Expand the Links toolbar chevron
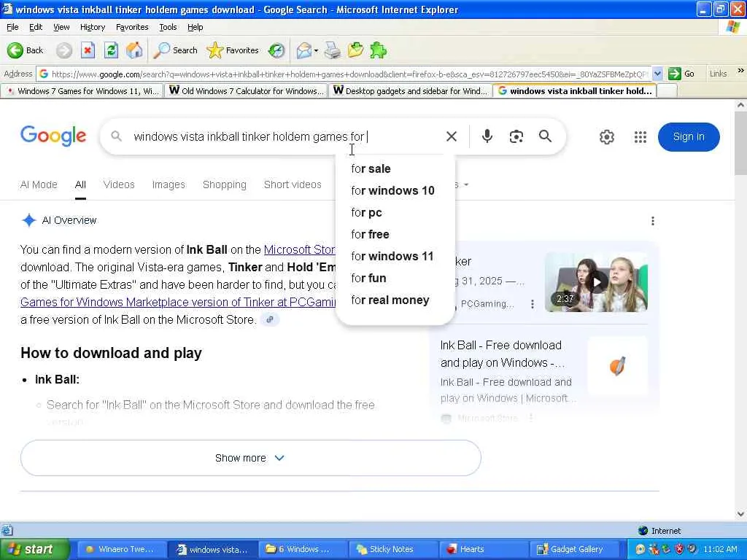 point(740,71)
